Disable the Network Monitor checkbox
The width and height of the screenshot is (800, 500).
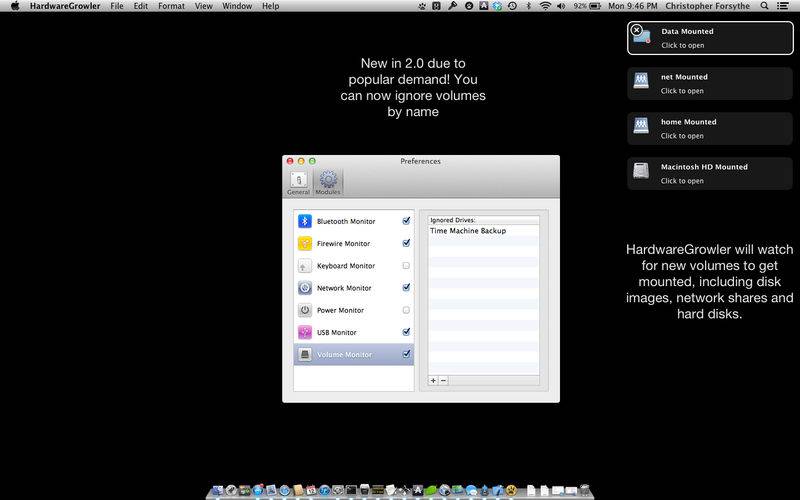tap(406, 288)
